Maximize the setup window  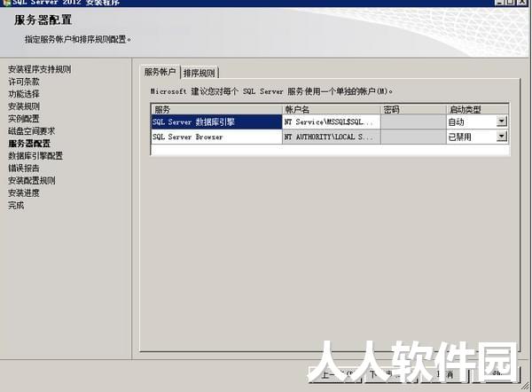point(511,3)
